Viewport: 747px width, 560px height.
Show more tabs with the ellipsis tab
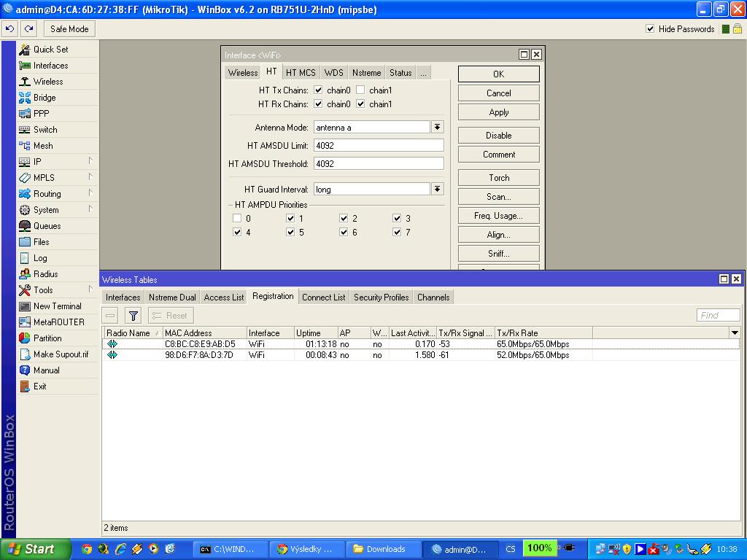click(x=423, y=72)
